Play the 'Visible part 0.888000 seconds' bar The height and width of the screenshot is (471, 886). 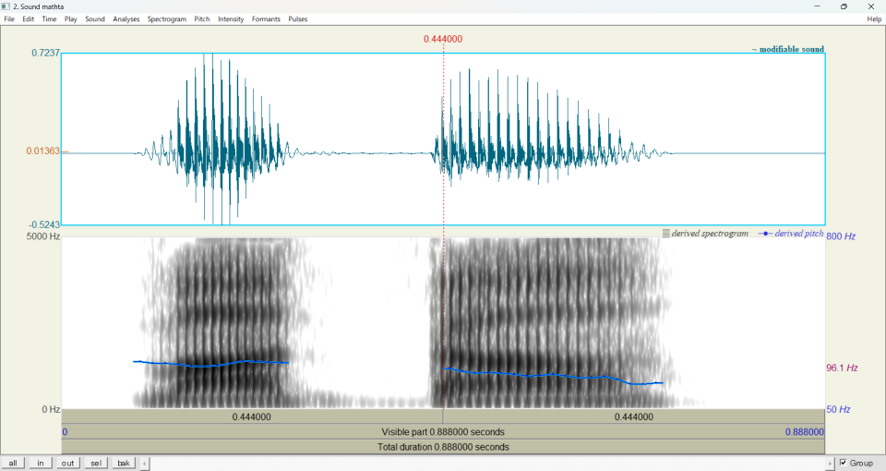[x=443, y=432]
